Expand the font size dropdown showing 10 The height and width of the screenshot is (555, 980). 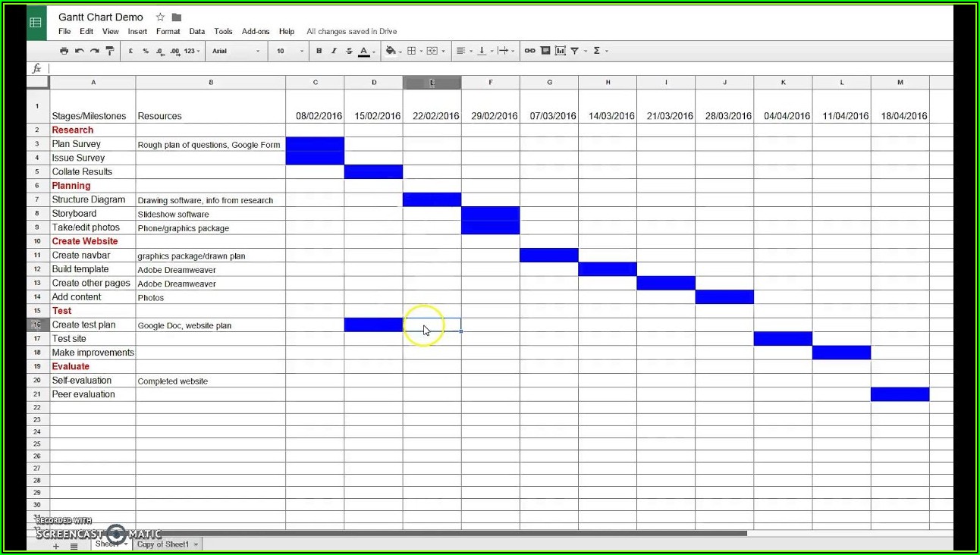click(290, 51)
